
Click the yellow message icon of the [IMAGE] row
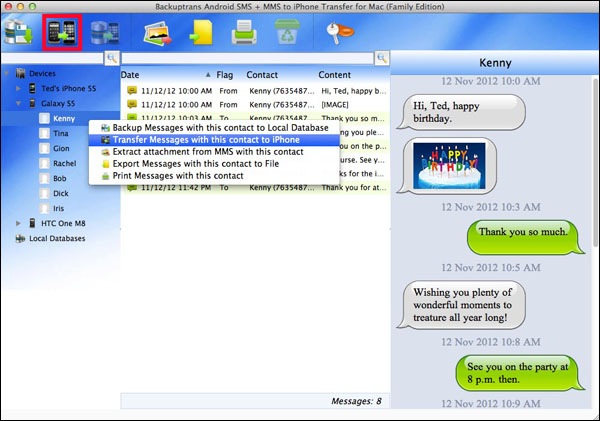pyautogui.click(x=132, y=104)
